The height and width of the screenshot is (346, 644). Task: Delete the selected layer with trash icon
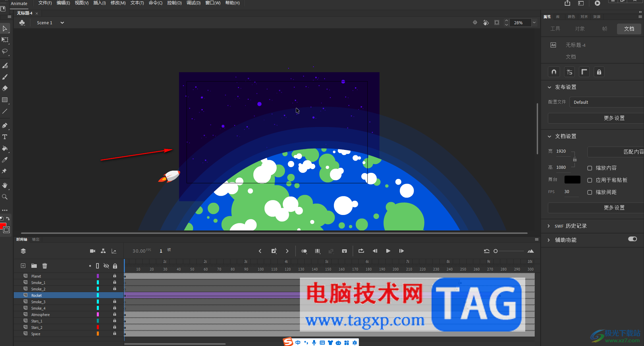45,266
